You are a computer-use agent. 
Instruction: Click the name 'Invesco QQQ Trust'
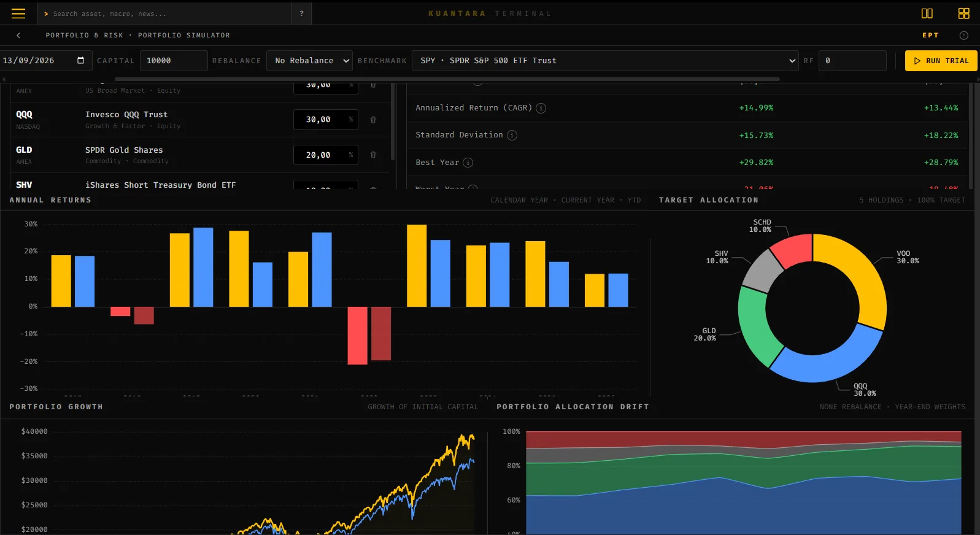pos(126,115)
